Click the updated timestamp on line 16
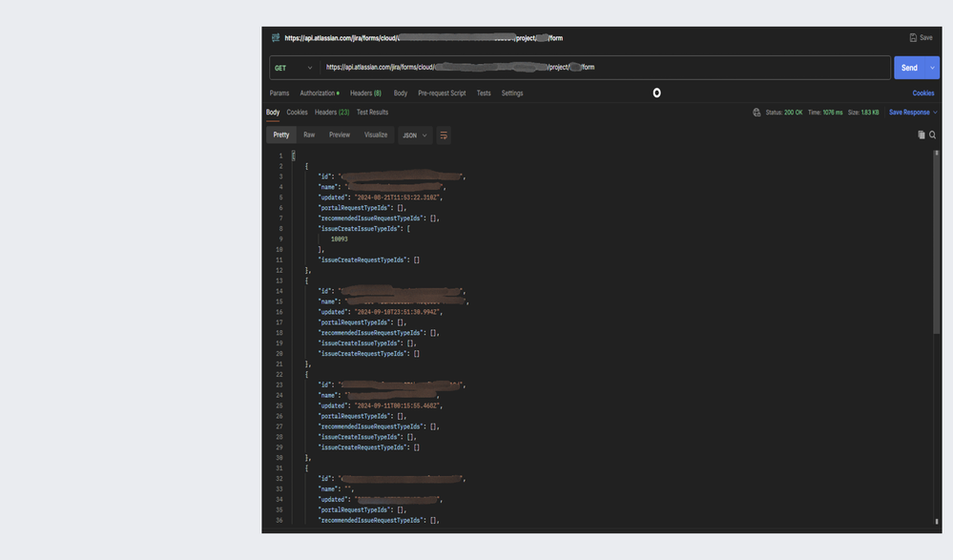The width and height of the screenshot is (953, 560). click(398, 312)
